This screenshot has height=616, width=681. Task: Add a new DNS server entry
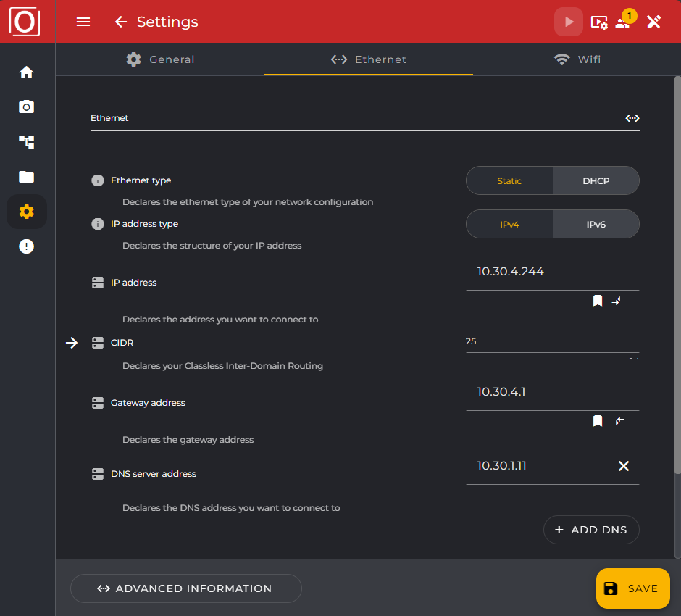click(x=591, y=530)
